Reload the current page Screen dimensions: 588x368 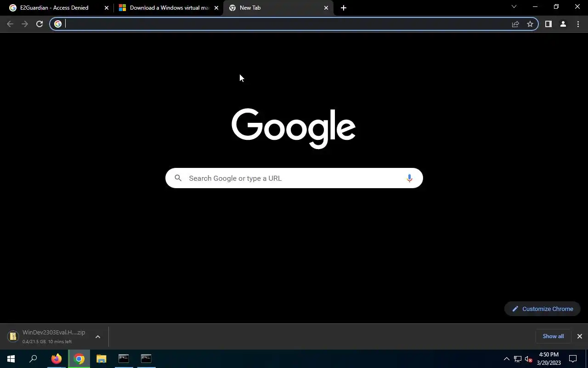(x=40, y=24)
